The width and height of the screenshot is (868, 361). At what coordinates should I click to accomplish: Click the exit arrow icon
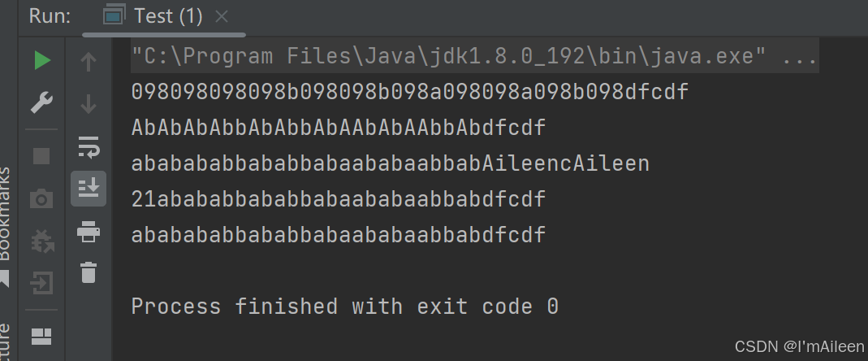(x=41, y=283)
